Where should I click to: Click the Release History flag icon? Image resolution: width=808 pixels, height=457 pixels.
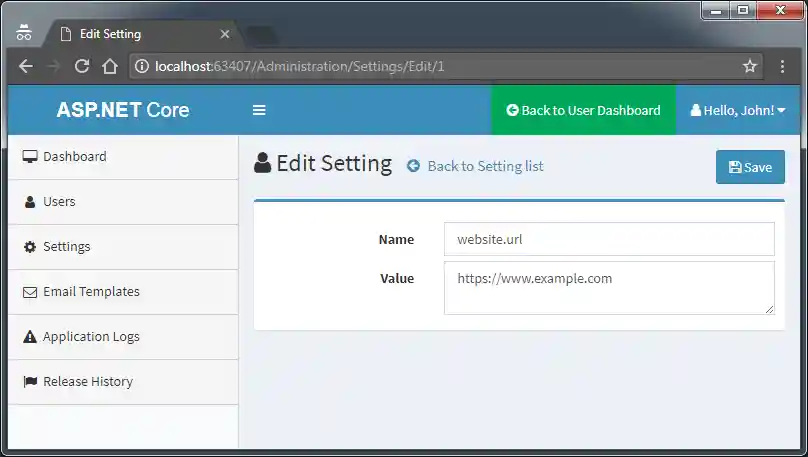(30, 382)
